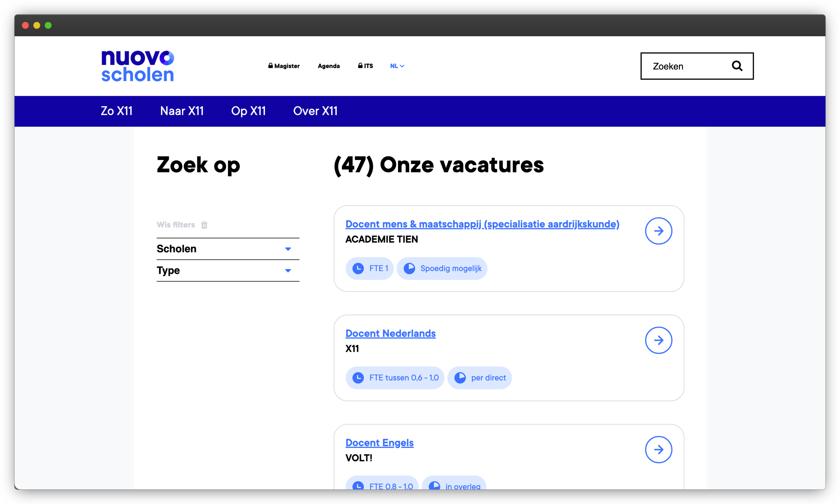This screenshot has width=840, height=504.
Task: Click the FTE 1 tag text
Action: click(x=379, y=268)
